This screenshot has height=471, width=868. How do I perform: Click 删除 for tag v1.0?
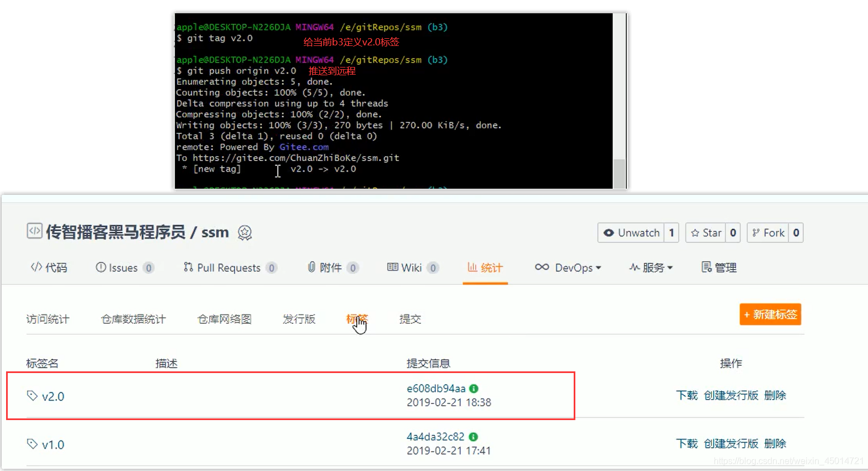click(x=775, y=443)
